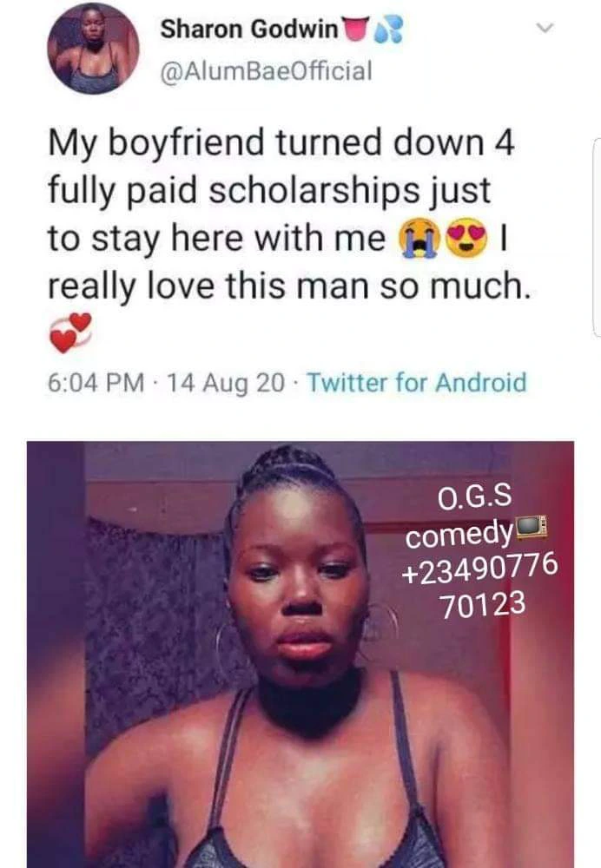Follow the Twitter for Android source link

pyautogui.click(x=417, y=383)
